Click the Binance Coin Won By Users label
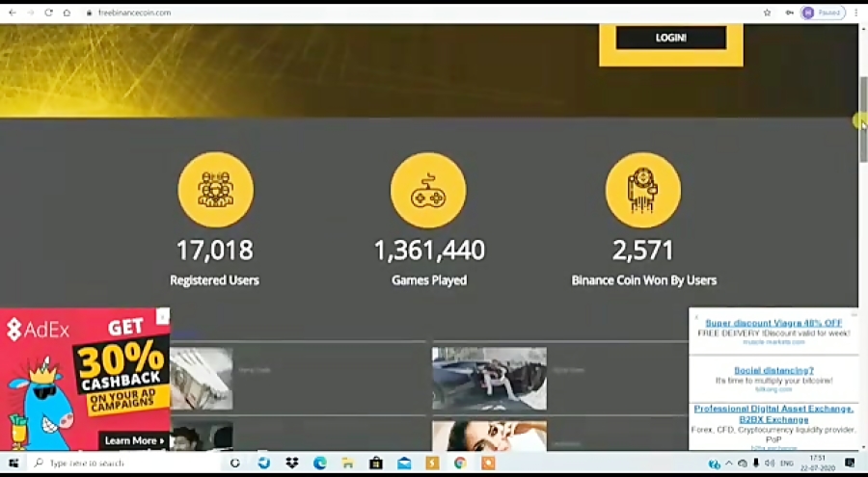 (644, 280)
